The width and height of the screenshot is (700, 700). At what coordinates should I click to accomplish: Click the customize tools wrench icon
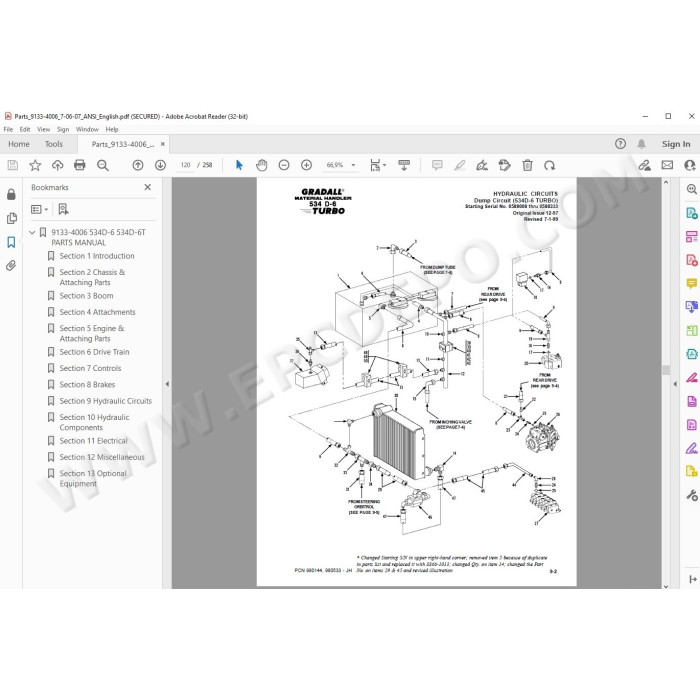[692, 495]
